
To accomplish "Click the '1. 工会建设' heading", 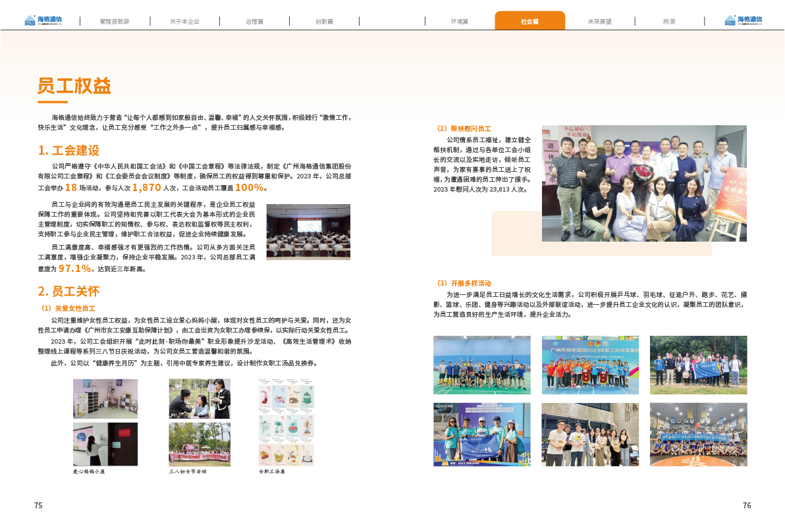I will [68, 151].
